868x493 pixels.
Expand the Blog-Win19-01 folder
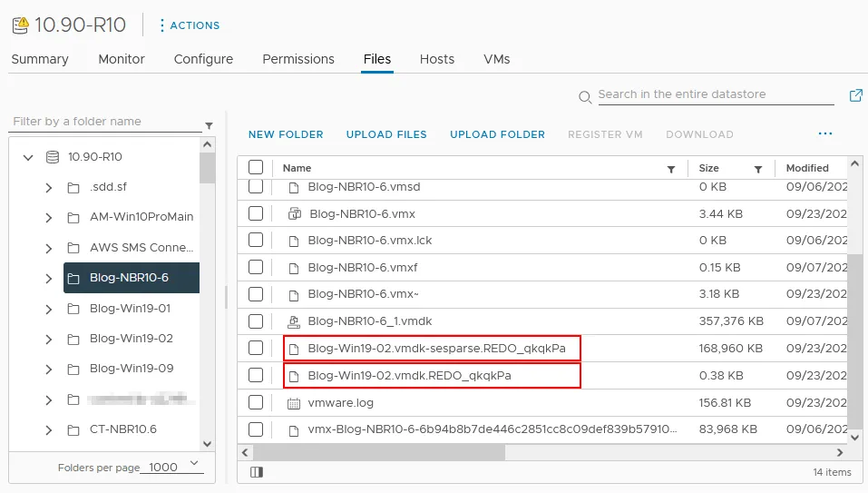[x=49, y=309]
